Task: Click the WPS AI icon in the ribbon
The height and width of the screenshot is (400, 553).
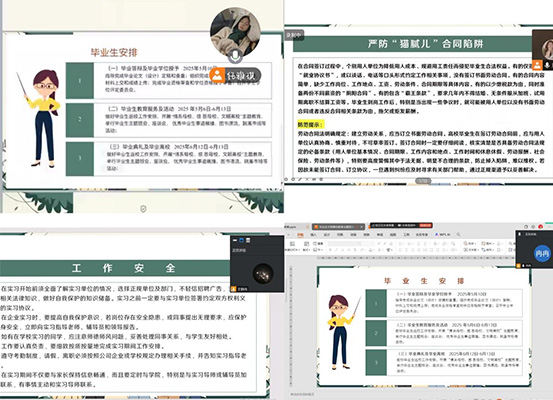Action: point(436,235)
